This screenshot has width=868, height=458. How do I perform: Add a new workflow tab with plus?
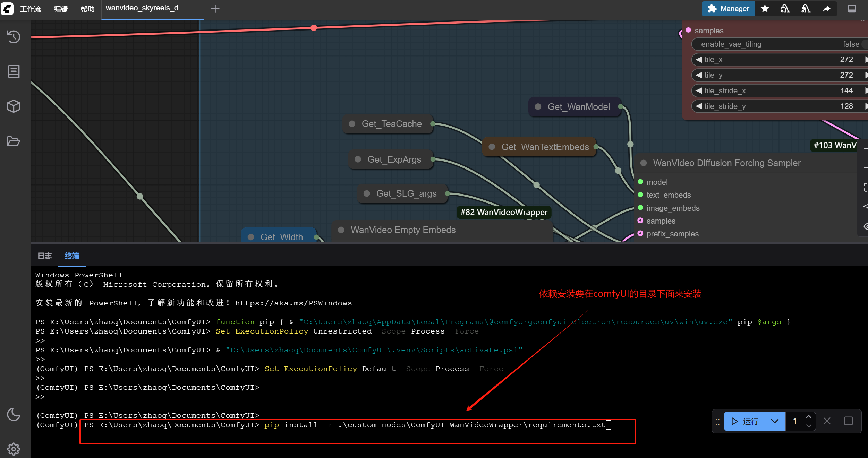pyautogui.click(x=215, y=9)
